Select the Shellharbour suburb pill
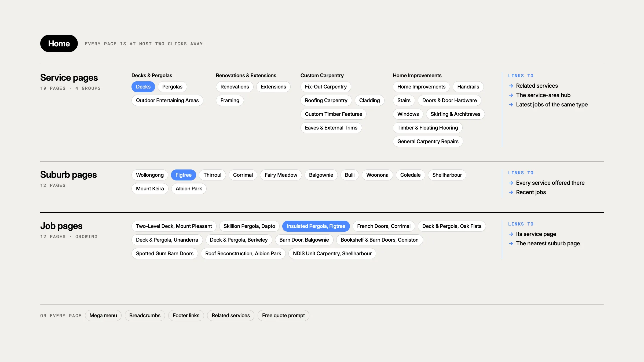The height and width of the screenshot is (362, 644). pyautogui.click(x=447, y=175)
